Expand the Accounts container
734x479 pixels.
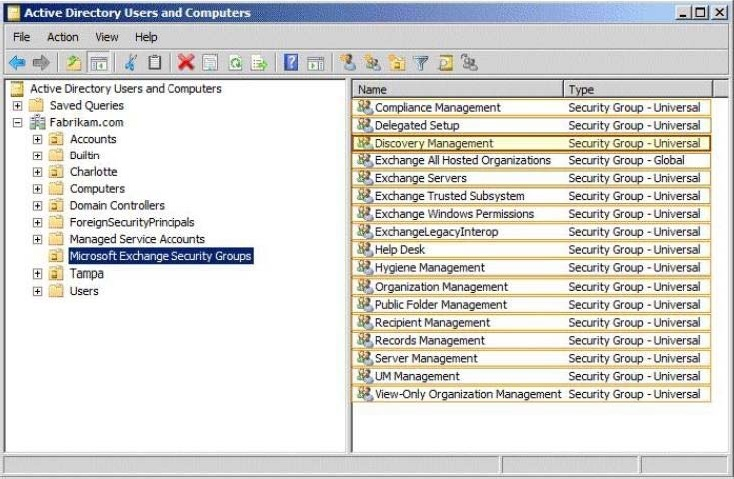(37, 140)
